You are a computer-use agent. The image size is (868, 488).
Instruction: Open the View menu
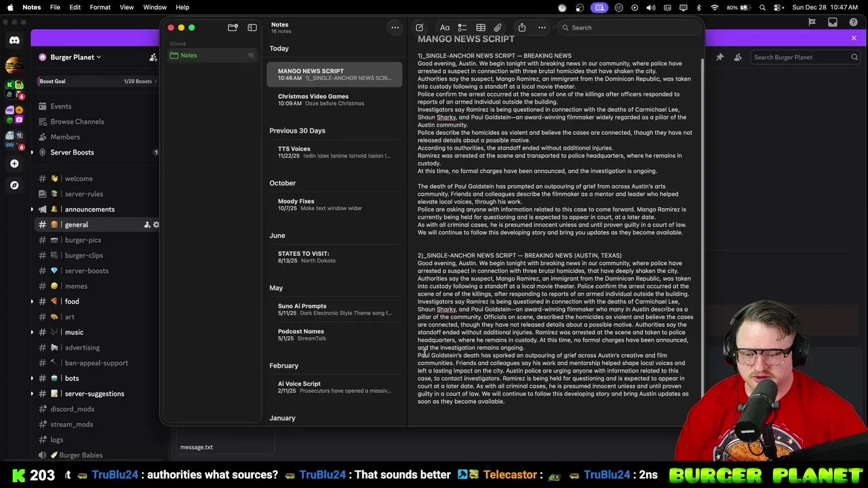[127, 7]
